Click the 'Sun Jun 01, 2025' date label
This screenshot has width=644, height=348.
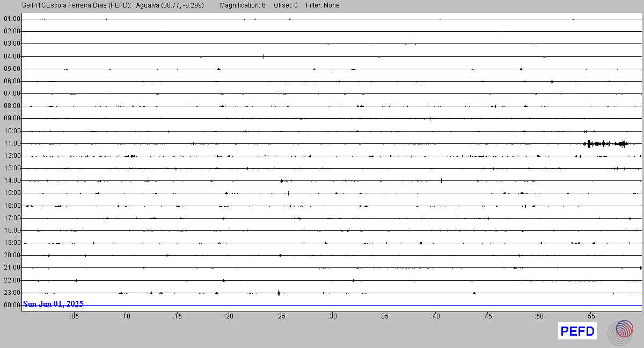(x=53, y=304)
